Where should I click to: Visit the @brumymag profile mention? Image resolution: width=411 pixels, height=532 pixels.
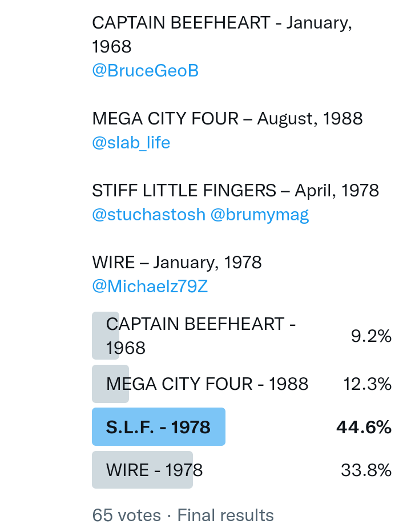pyautogui.click(x=260, y=215)
